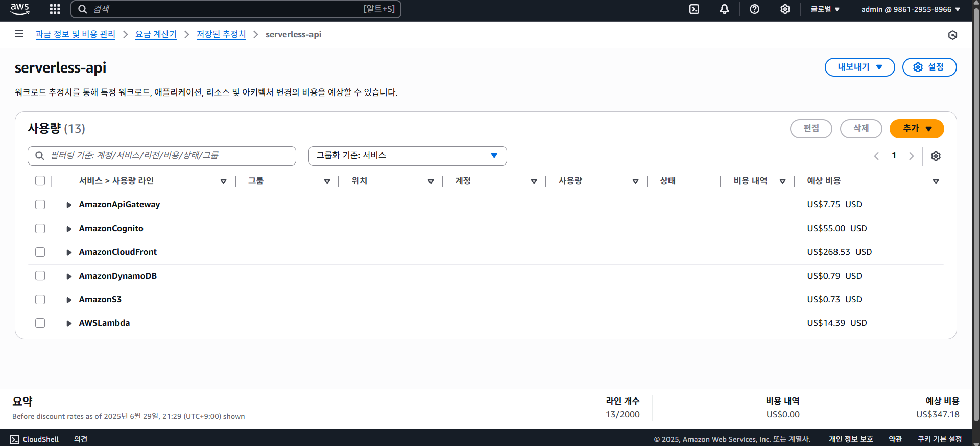Open the 글로벌 region selector
Viewport: 980px width, 446px height.
pyautogui.click(x=825, y=9)
